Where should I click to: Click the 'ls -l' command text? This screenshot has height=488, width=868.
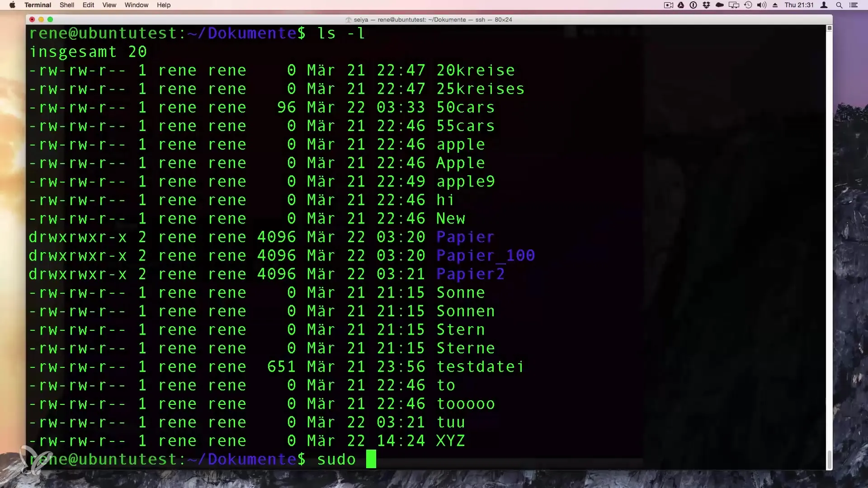(341, 33)
